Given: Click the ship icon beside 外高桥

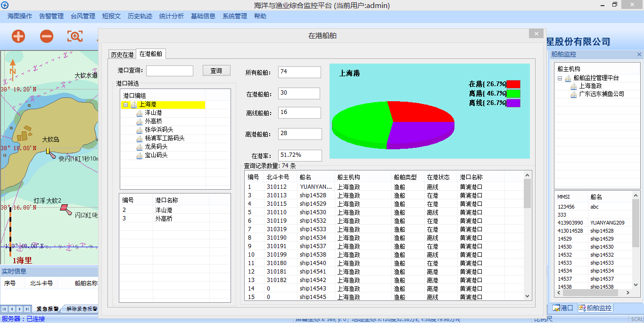Looking at the screenshot, I should pyautogui.click(x=140, y=121).
